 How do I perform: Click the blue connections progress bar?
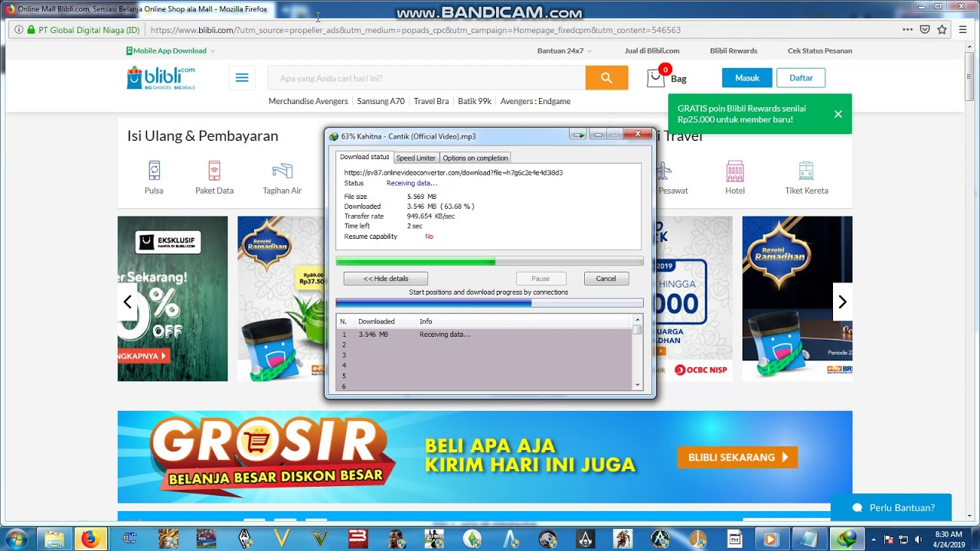click(489, 303)
